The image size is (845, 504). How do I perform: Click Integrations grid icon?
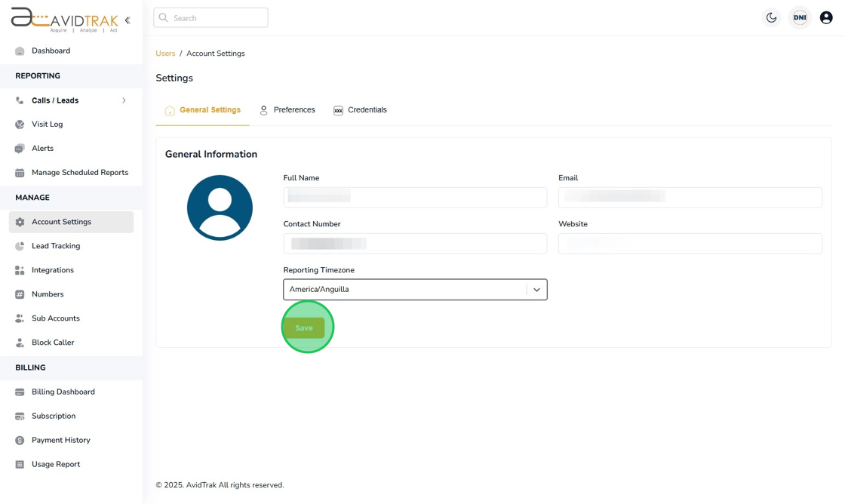[20, 271]
